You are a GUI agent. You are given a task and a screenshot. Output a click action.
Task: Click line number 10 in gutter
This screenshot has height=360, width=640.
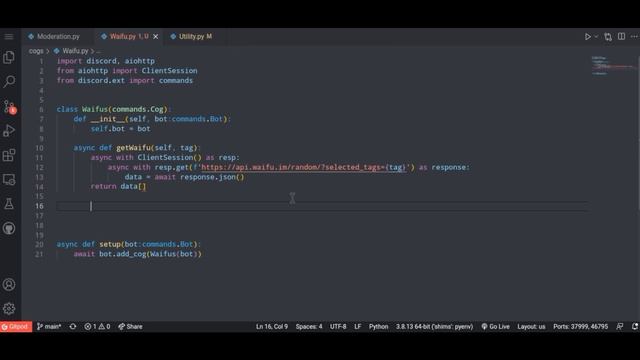(x=39, y=148)
